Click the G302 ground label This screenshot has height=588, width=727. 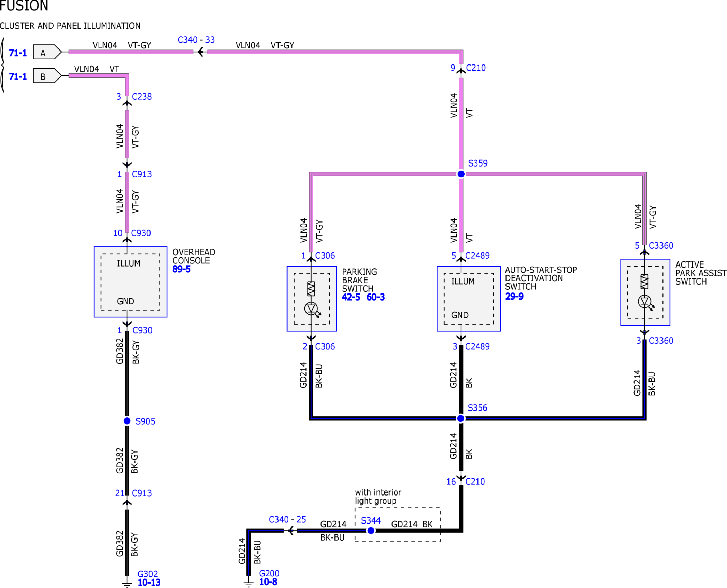coord(147,574)
